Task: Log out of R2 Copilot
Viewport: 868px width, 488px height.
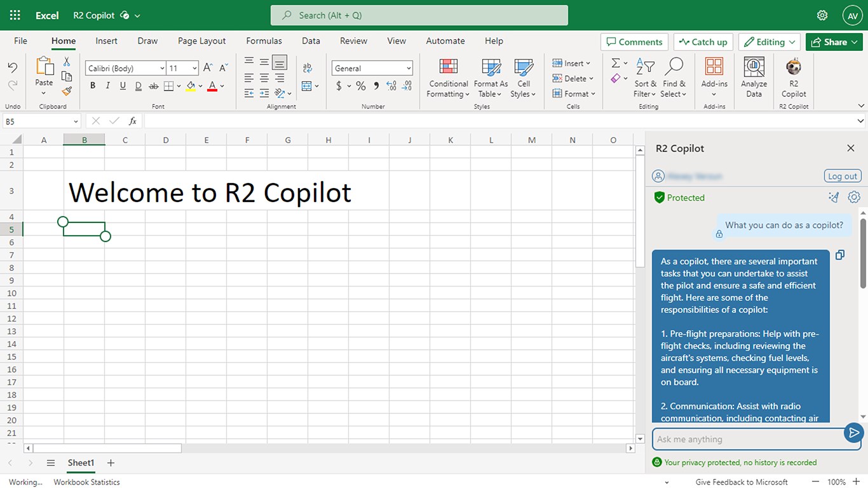Action: 843,176
